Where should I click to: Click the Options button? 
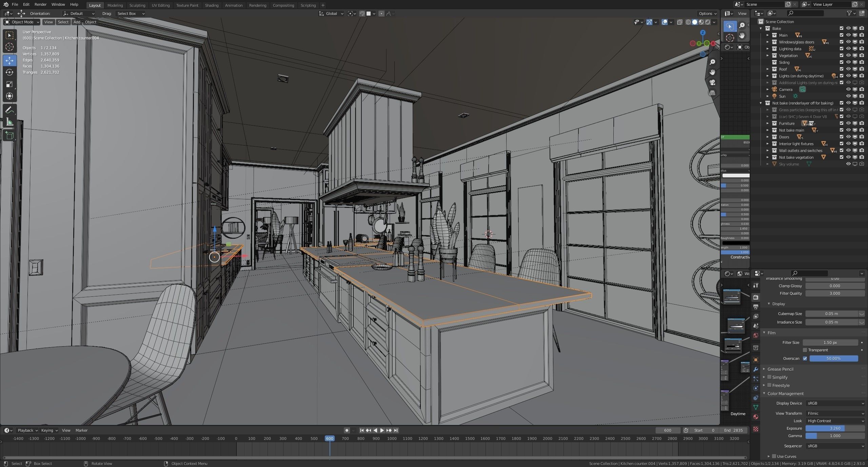pyautogui.click(x=708, y=14)
